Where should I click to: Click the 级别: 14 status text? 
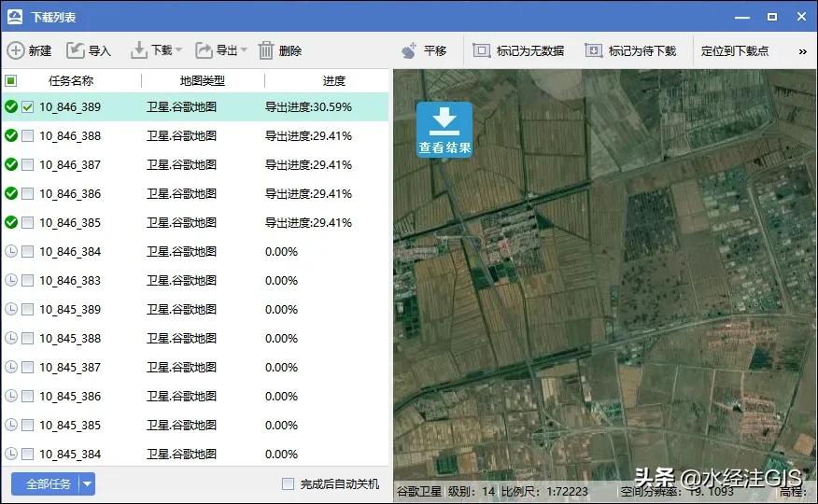point(472,492)
